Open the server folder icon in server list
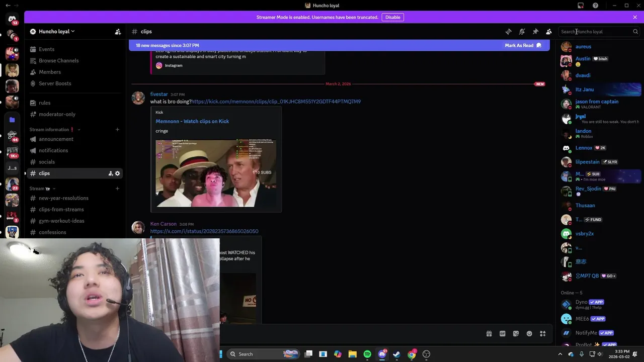This screenshot has height=362, width=644. point(12,120)
